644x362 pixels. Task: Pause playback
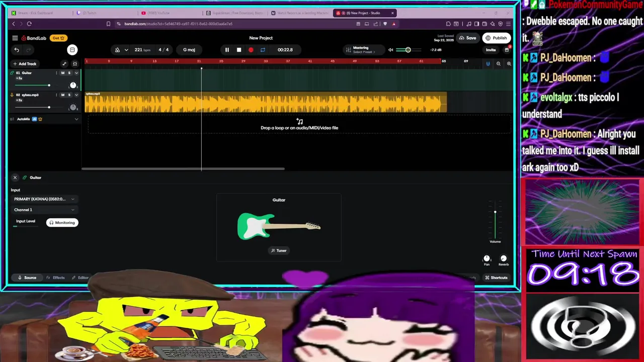tap(227, 50)
